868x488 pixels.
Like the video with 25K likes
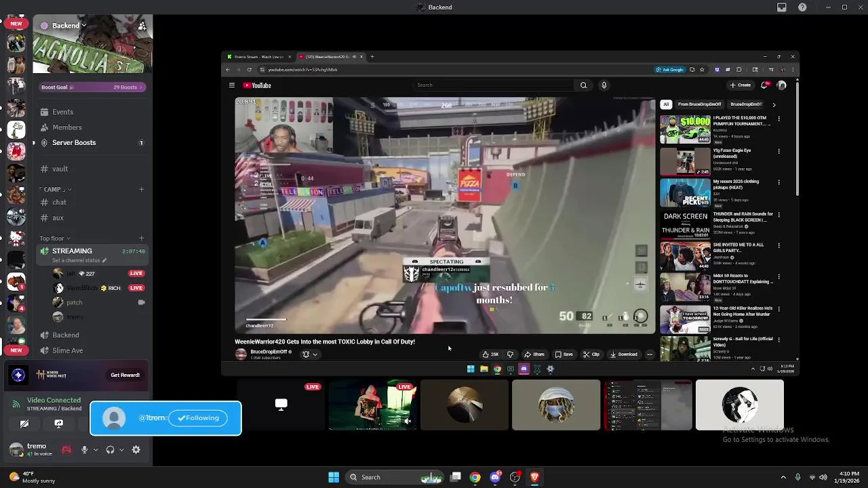click(x=490, y=354)
